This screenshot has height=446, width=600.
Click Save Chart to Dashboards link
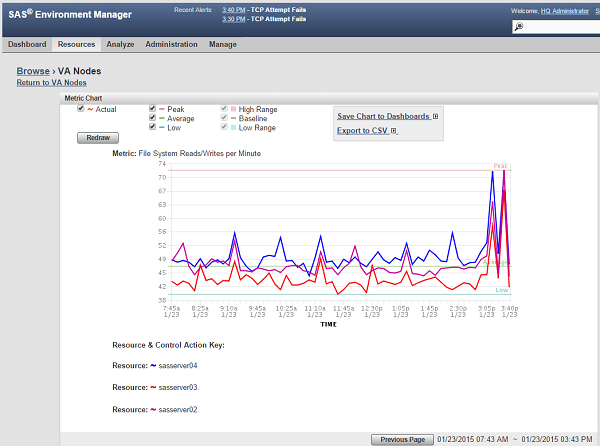tap(383, 116)
